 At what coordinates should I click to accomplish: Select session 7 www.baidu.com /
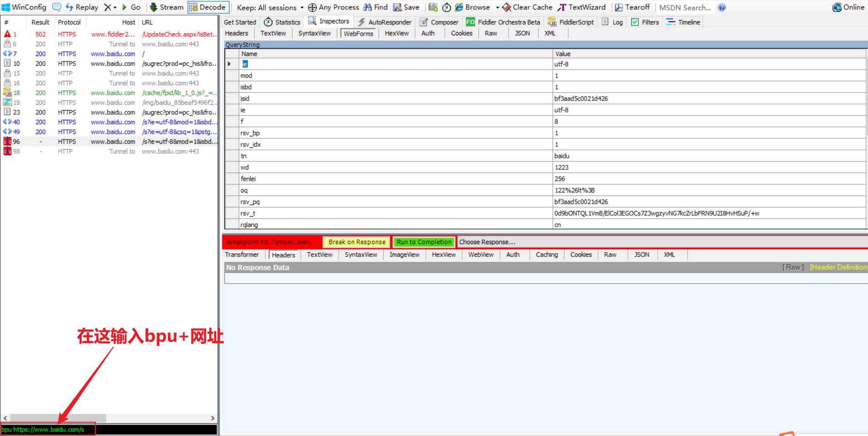[x=109, y=54]
